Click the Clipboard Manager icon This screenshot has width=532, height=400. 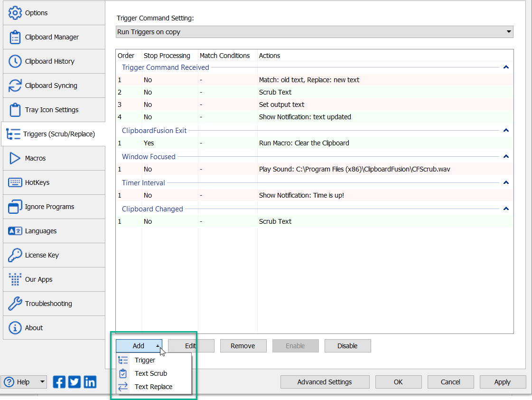(15, 37)
